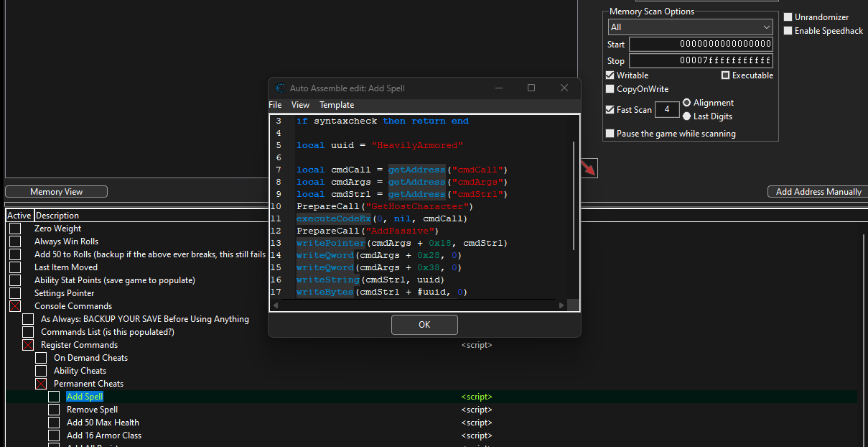868x447 pixels.
Task: Close the Auto Assemble edit dialog
Action: (564, 88)
